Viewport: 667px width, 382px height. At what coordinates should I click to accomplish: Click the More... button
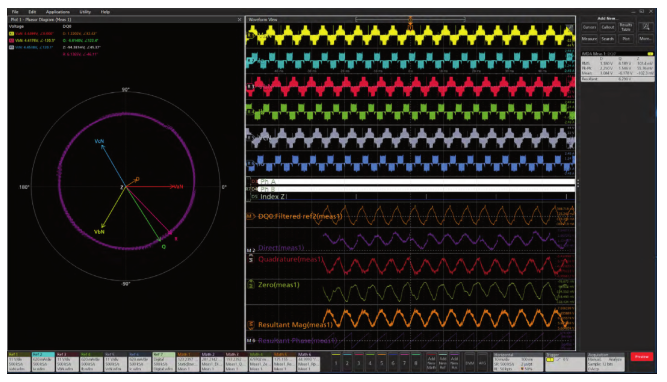(x=645, y=39)
